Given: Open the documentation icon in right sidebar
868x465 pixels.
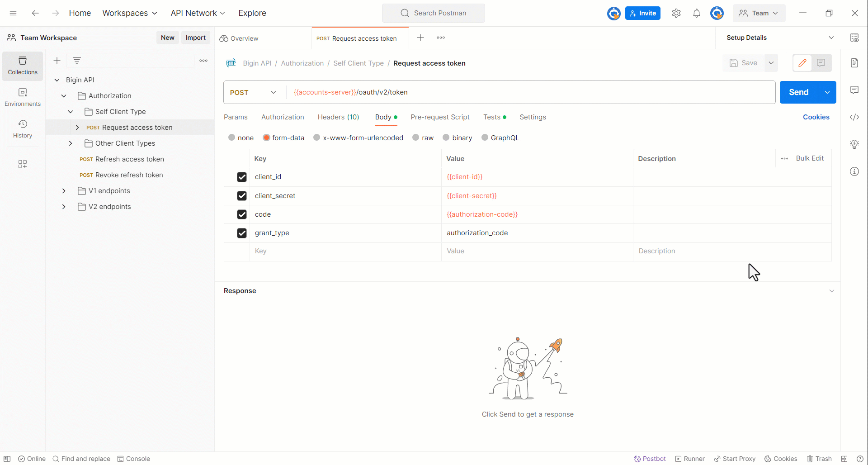Looking at the screenshot, I should point(854,63).
